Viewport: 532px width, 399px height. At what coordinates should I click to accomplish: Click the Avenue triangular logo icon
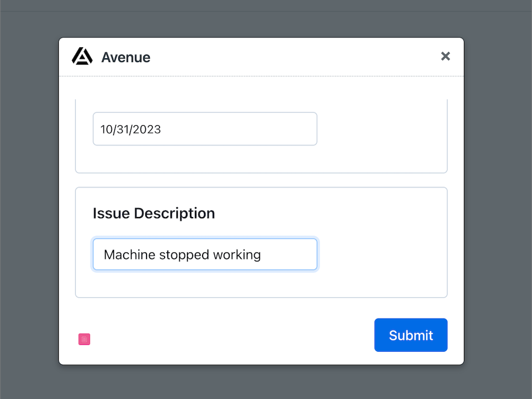(x=82, y=56)
